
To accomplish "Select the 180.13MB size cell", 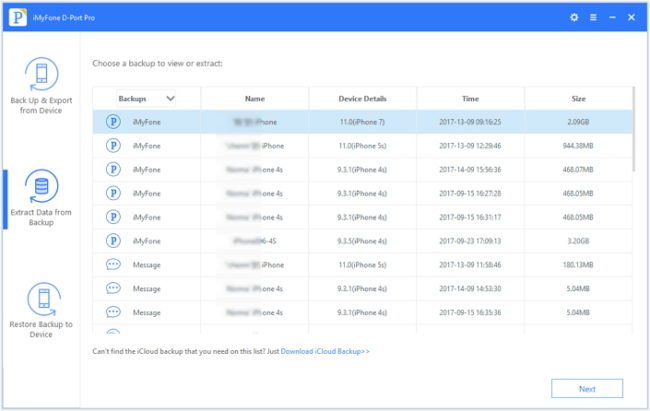I will tap(578, 265).
